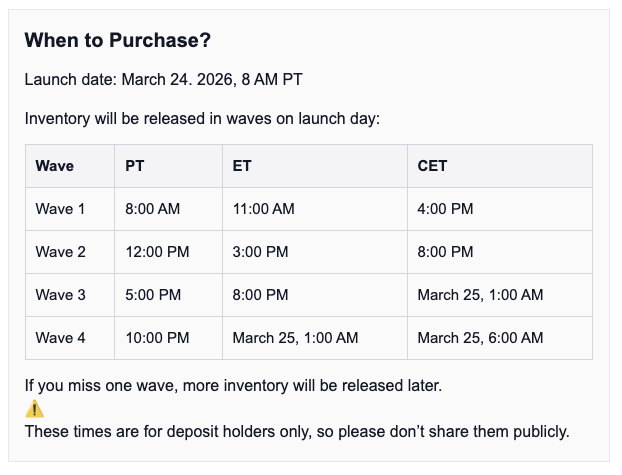
Task: Select the Wave 2 row label
Action: click(x=61, y=252)
